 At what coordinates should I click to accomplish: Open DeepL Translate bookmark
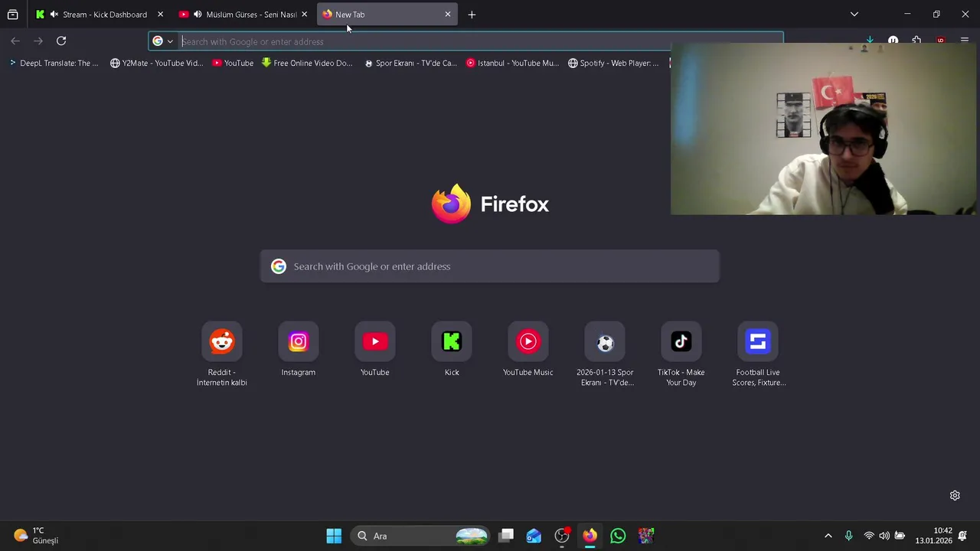(x=54, y=63)
